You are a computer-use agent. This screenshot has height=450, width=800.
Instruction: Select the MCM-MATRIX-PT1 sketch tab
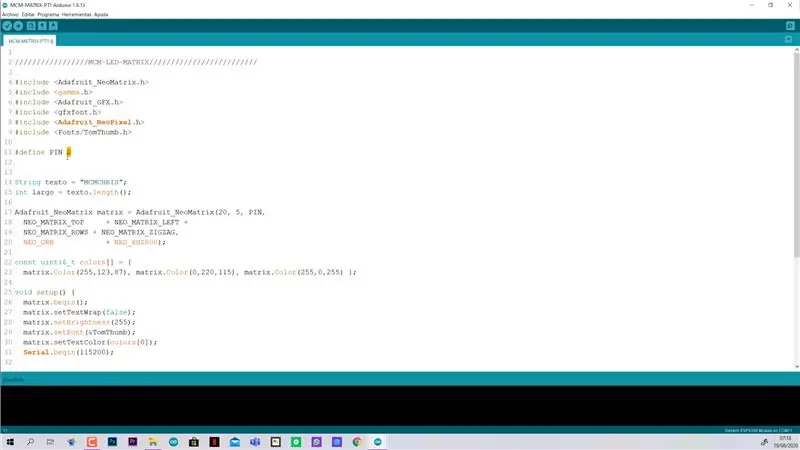coord(30,41)
